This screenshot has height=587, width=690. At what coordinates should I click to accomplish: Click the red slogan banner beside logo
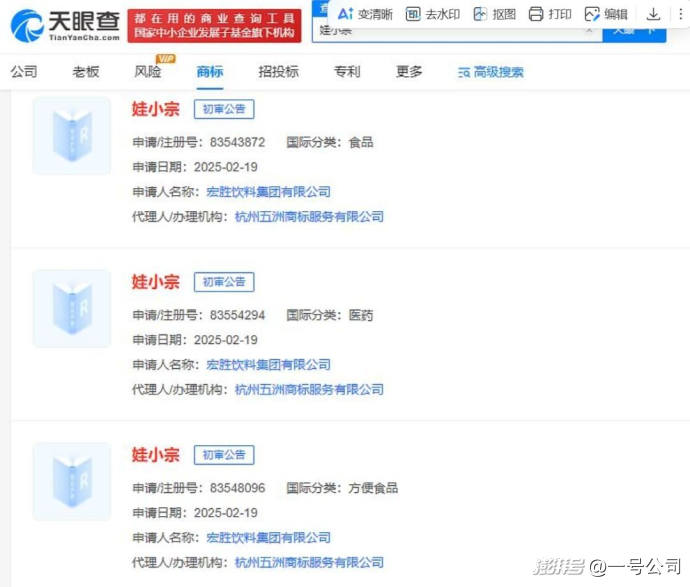[214, 26]
